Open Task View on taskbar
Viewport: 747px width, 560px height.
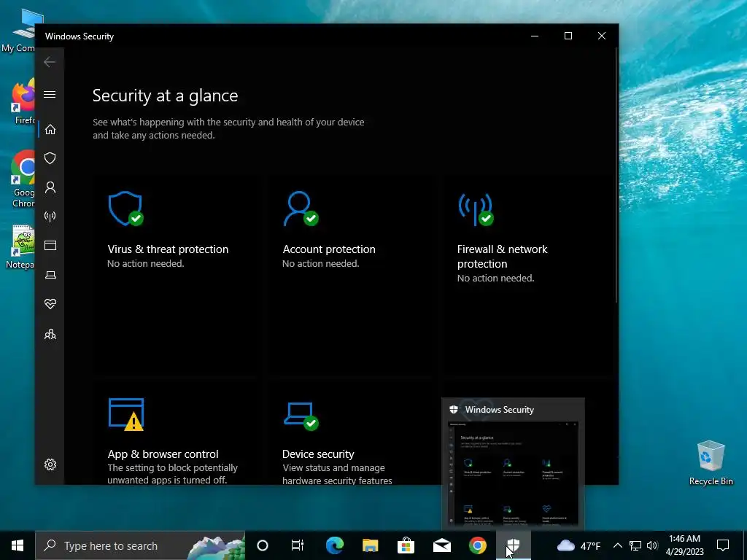click(x=298, y=545)
